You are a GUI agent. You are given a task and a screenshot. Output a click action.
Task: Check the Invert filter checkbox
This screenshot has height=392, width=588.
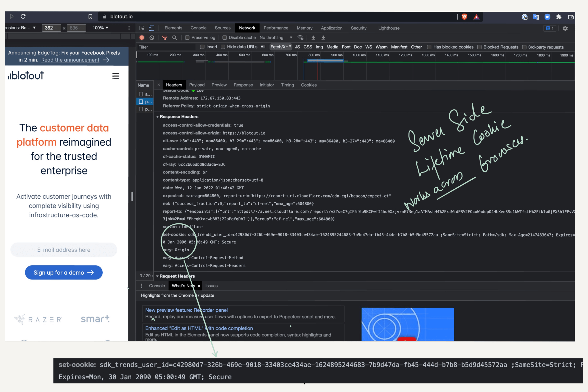click(202, 47)
